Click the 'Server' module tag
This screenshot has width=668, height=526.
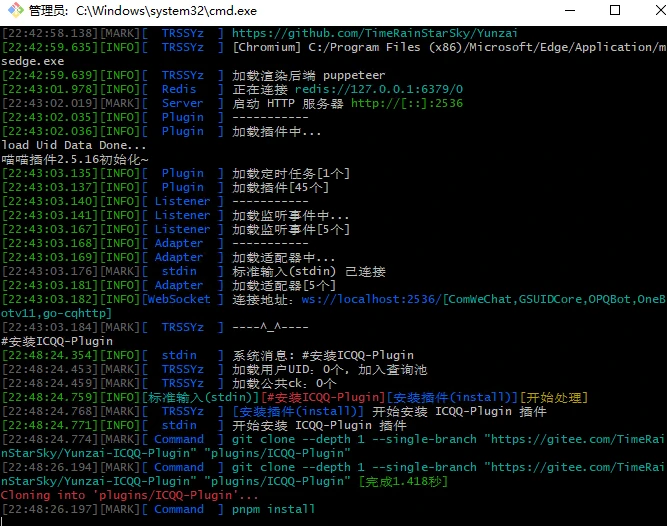[x=182, y=103]
